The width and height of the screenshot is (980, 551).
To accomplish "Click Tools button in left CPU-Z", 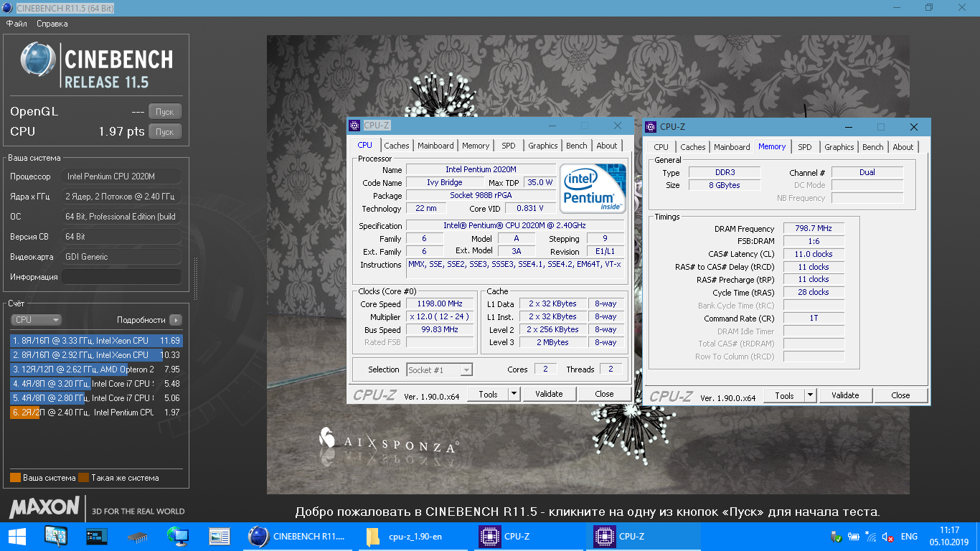I will 488,394.
